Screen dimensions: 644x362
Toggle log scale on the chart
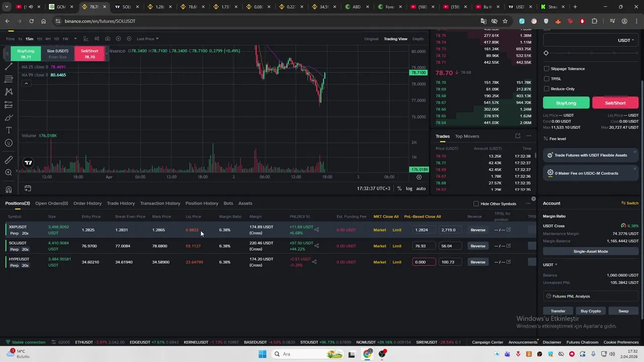point(409,189)
